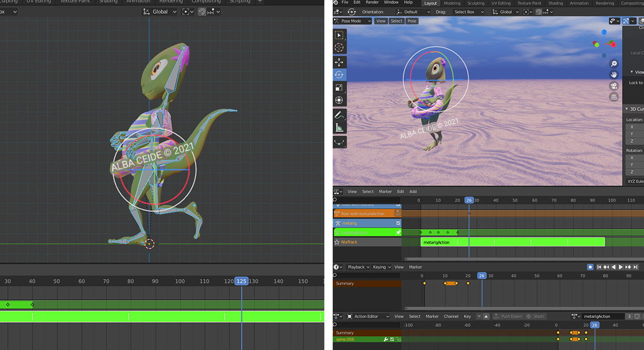The image size is (644, 350).
Task: Select the Breakdowner pose tool
Action: (339, 142)
